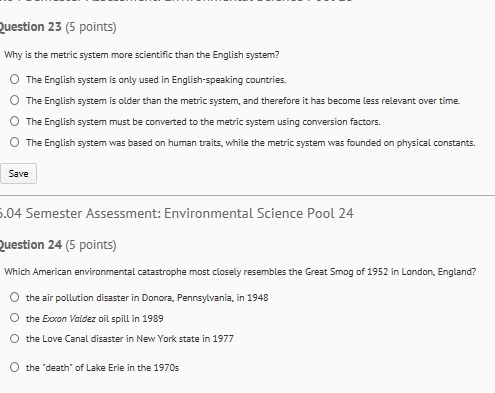Click the metric system question text

tap(142, 55)
